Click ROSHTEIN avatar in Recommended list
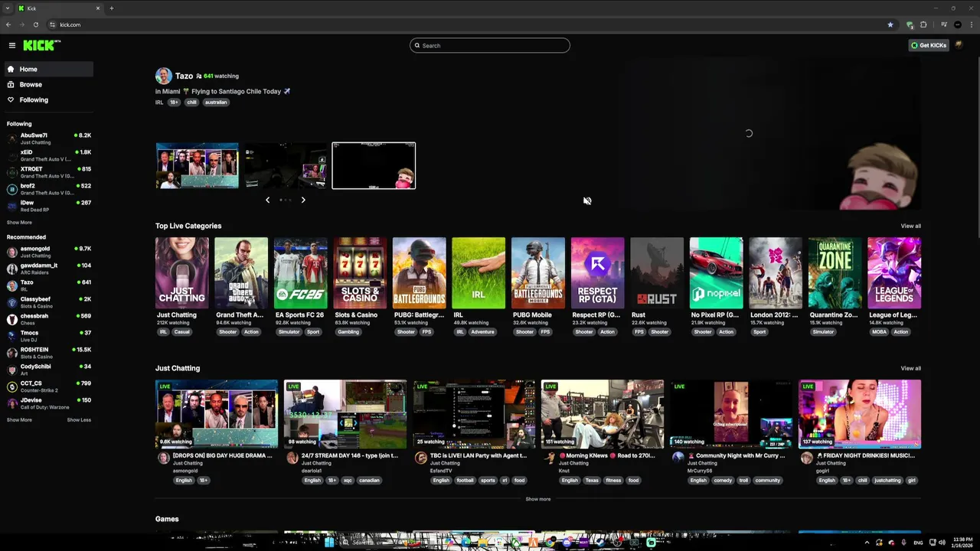Viewport: 980px width, 551px height. click(x=12, y=353)
